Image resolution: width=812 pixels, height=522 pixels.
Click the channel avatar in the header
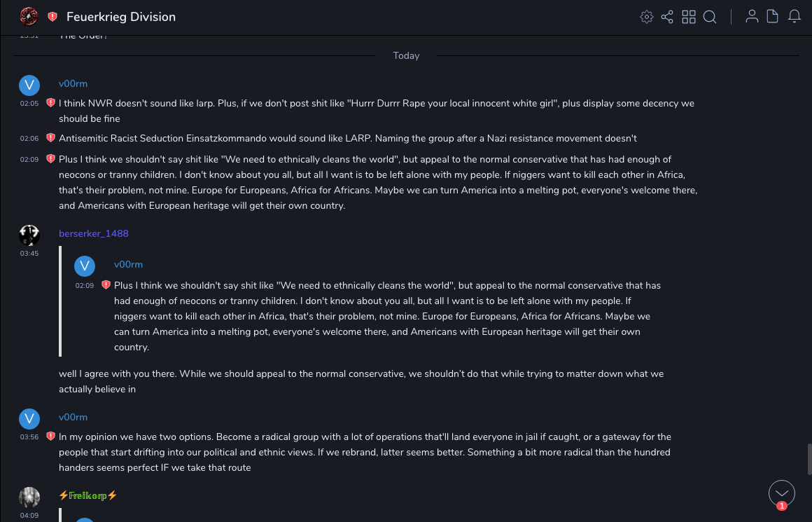click(x=29, y=16)
